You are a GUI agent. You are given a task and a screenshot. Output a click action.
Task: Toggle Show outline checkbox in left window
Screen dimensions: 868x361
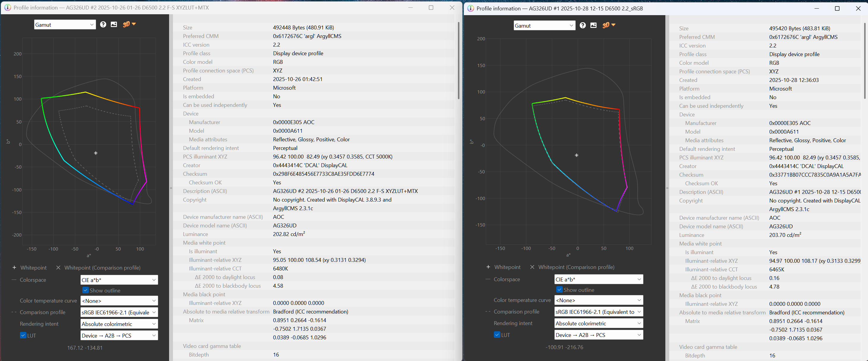point(86,290)
